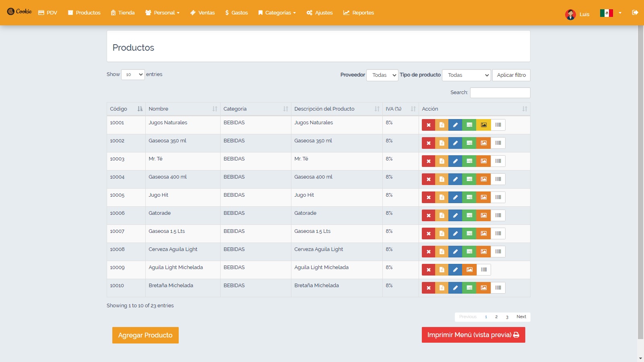Go to the Reportes menu item

(x=359, y=13)
